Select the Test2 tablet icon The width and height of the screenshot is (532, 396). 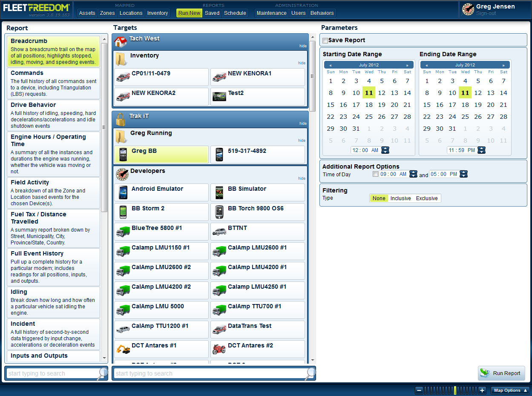coord(219,97)
